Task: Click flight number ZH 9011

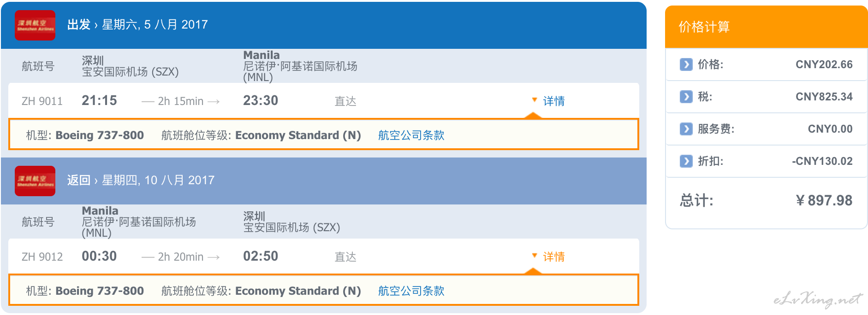Action: point(42,101)
